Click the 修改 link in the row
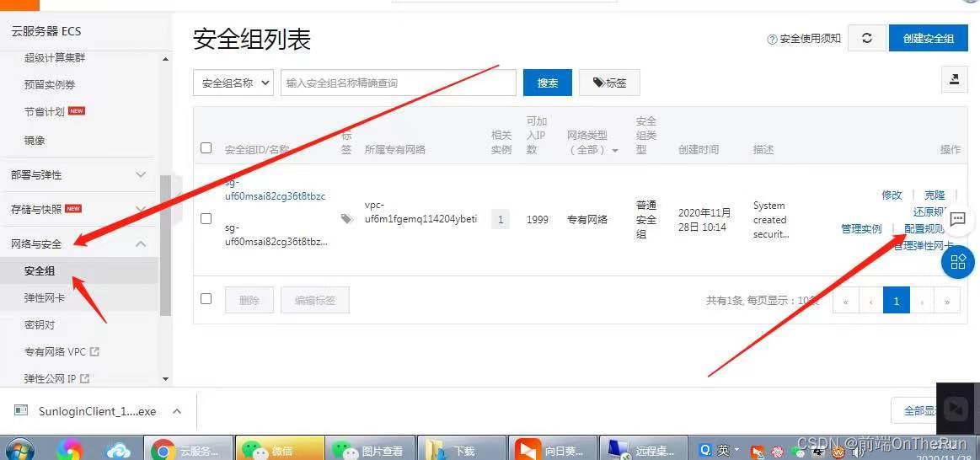Image resolution: width=980 pixels, height=460 pixels. click(892, 195)
